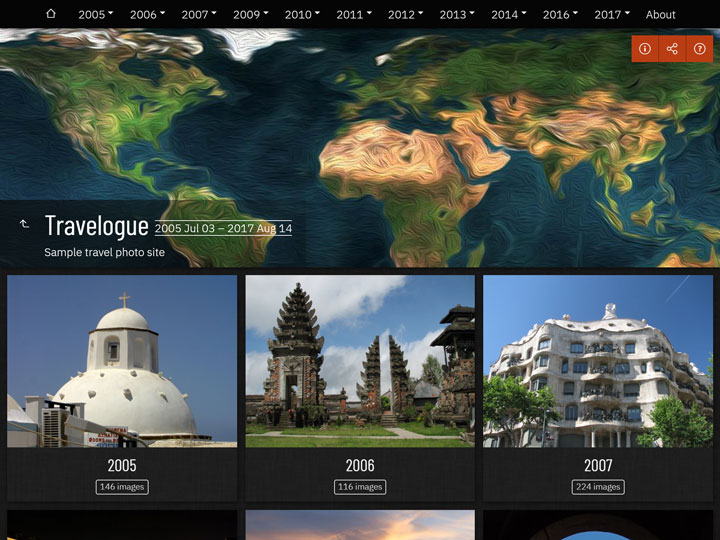Open the info panel icon

coord(645,49)
